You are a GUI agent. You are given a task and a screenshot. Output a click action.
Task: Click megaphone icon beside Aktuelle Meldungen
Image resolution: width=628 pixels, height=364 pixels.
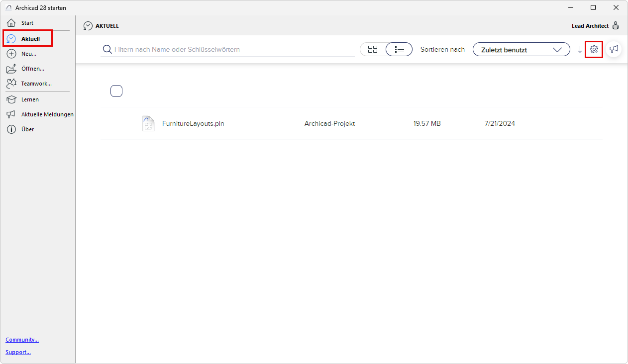(11, 114)
